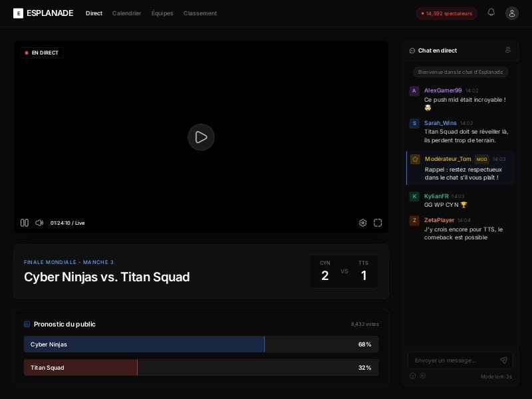Go to the Calendrier tab

click(x=126, y=13)
